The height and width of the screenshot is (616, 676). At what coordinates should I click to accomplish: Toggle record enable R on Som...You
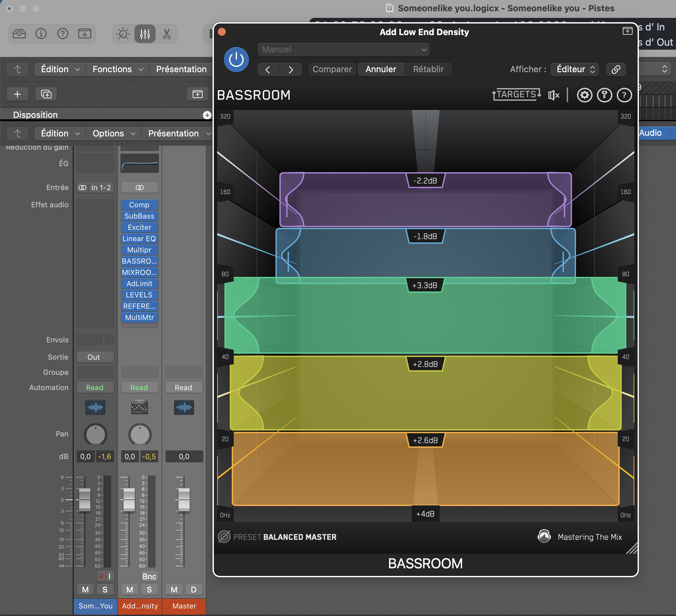point(101,576)
